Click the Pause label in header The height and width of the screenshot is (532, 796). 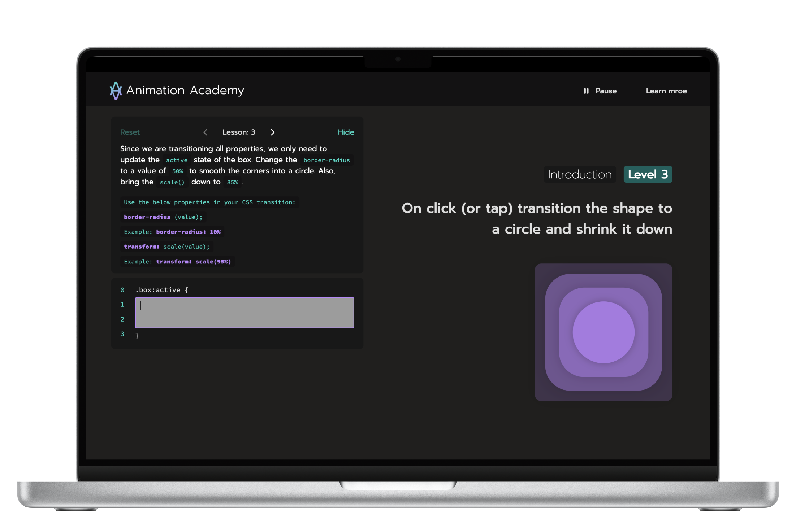606,91
